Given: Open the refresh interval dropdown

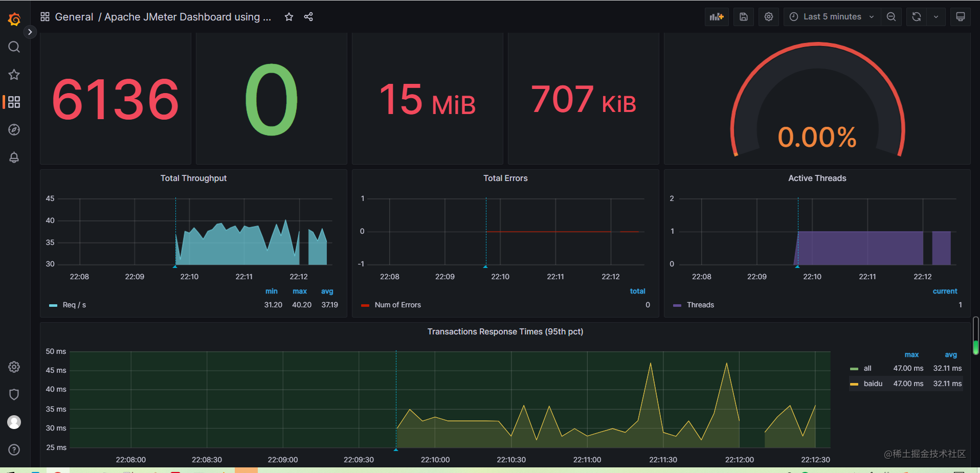Looking at the screenshot, I should [936, 16].
